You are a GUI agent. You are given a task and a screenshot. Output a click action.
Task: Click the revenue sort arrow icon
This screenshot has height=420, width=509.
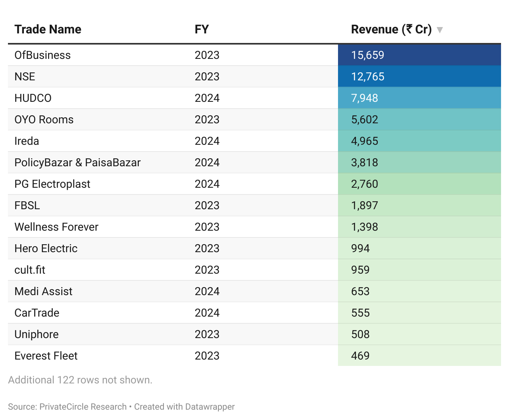pos(439,30)
